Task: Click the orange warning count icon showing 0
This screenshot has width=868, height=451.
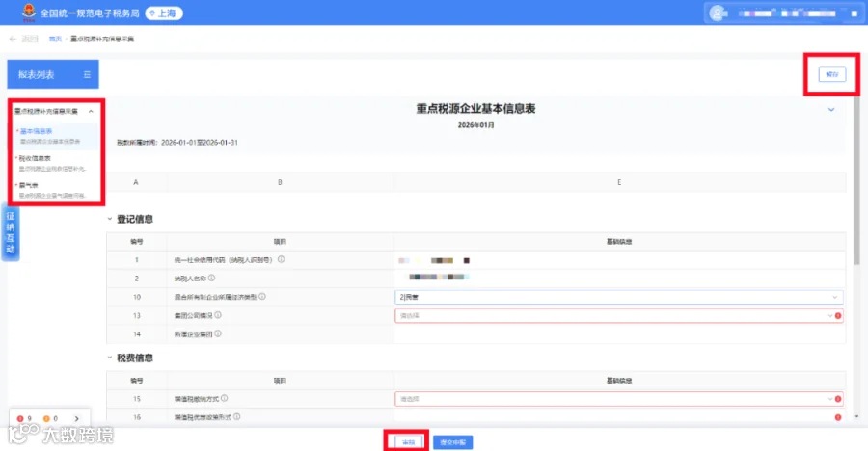Action: (46, 418)
